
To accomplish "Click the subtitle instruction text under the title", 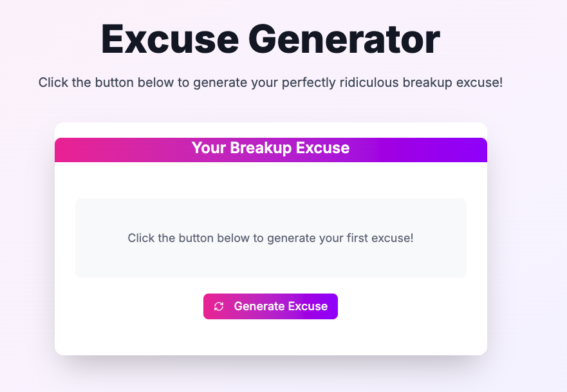I will point(270,83).
